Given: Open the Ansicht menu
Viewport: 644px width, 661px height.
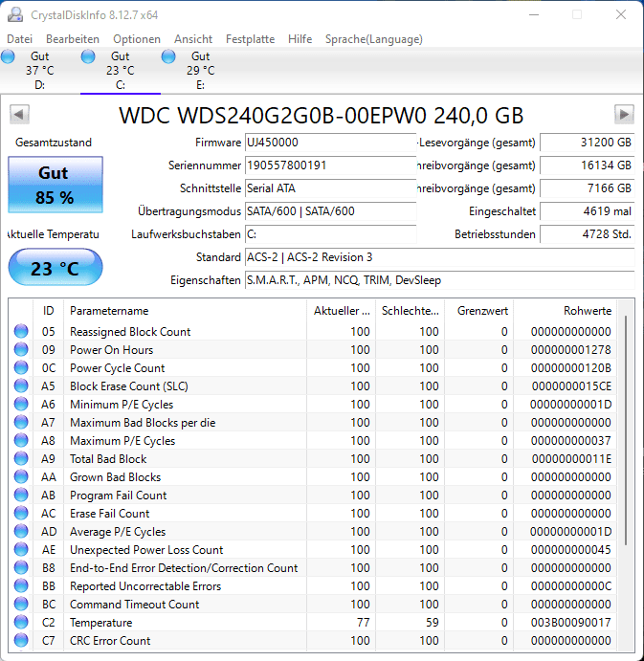Looking at the screenshot, I should pos(193,39).
